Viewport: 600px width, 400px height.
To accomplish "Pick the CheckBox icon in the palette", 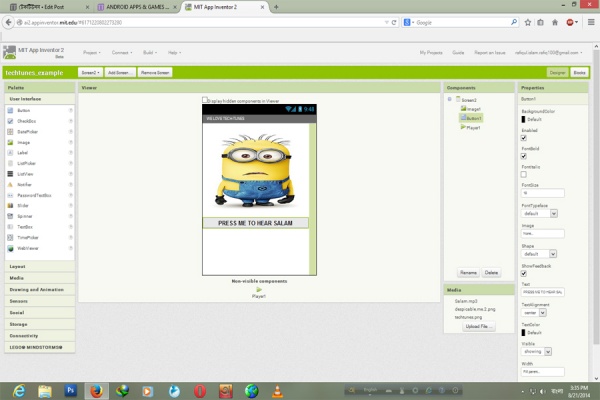I will click(9, 121).
